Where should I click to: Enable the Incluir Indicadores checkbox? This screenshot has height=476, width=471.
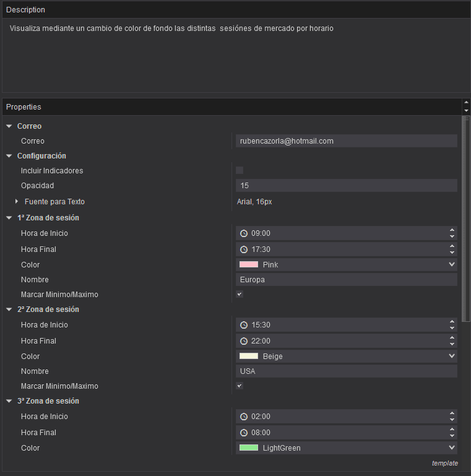240,170
